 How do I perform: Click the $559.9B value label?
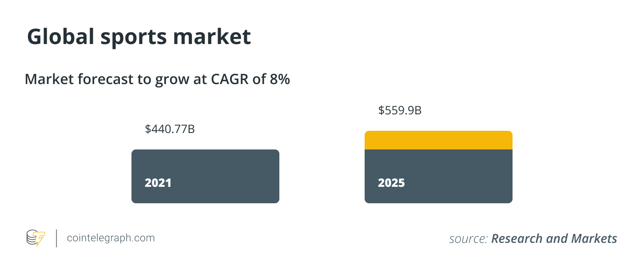400,110
